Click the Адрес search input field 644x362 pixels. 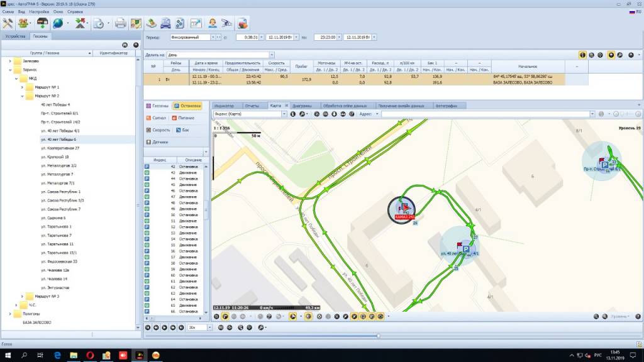click(485, 114)
